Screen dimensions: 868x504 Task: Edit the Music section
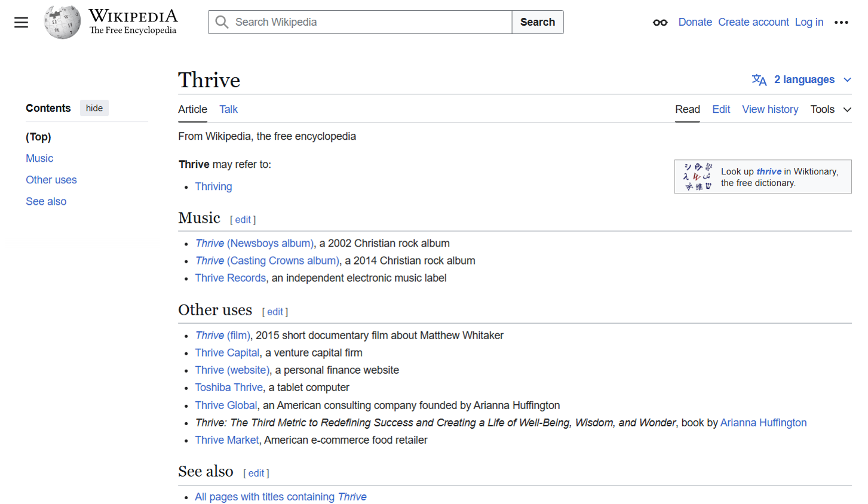(243, 220)
